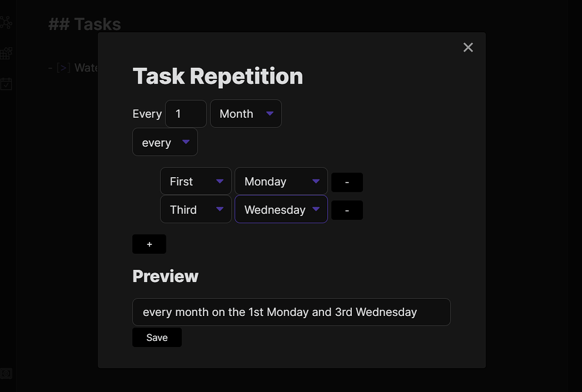Remove the Third Wednesday rule
The image size is (582, 392).
(x=347, y=210)
